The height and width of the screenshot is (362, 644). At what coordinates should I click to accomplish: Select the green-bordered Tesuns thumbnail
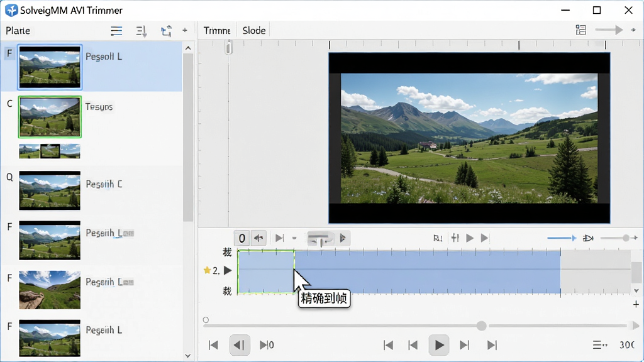50,117
